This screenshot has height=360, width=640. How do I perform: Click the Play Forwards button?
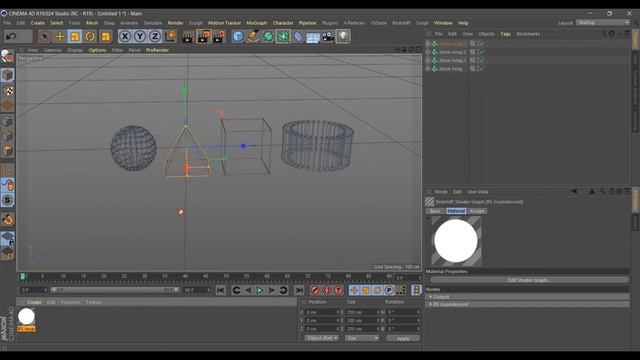tap(260, 290)
